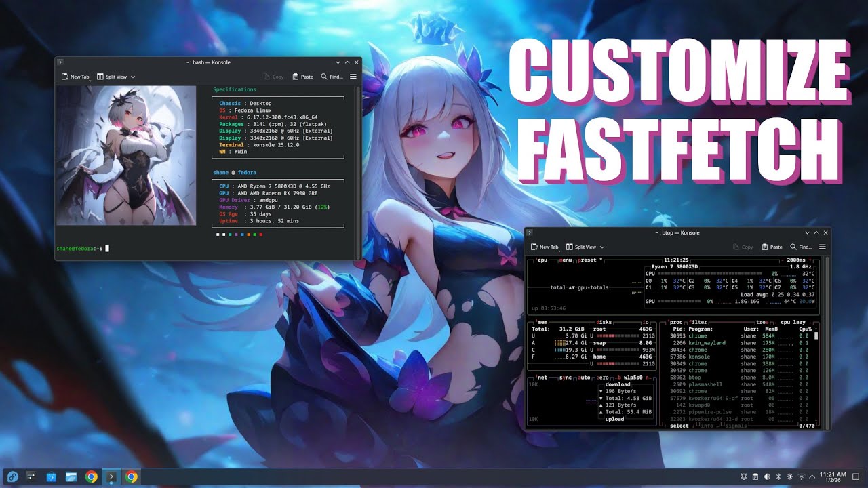Open the volume icon in the system tray
The width and height of the screenshot is (868, 488).
[767, 477]
